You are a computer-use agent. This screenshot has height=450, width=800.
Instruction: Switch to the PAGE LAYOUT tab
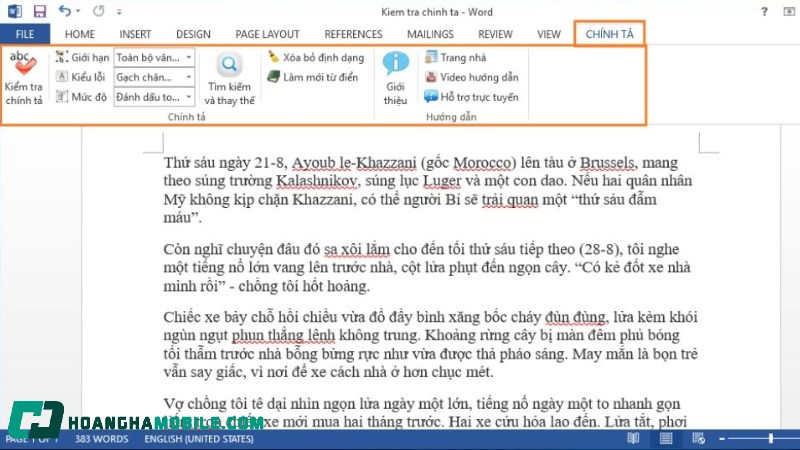(x=267, y=34)
